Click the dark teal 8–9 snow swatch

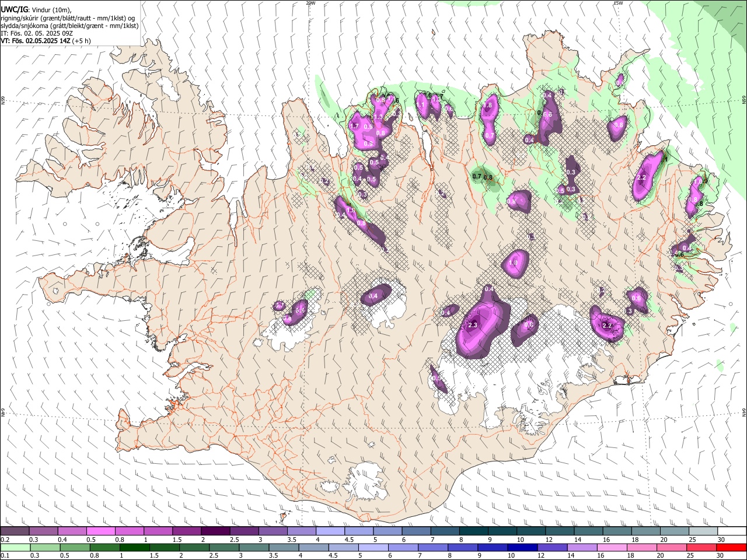tap(474, 531)
